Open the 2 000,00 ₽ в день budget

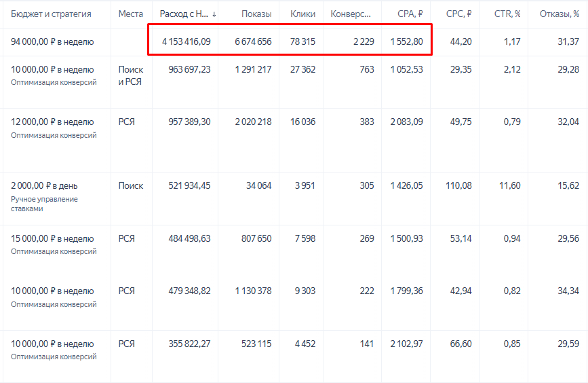[x=44, y=185]
